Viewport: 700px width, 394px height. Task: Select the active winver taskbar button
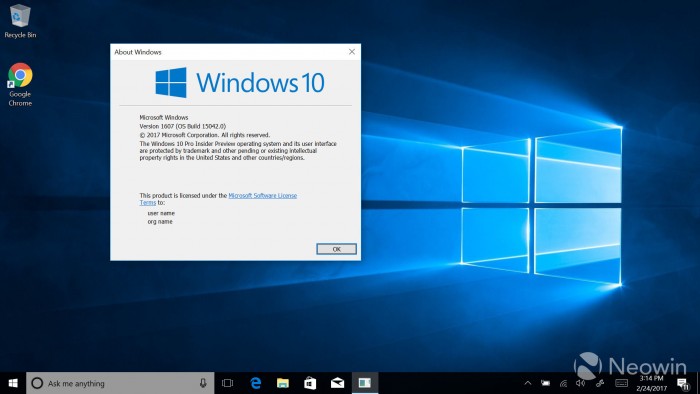pyautogui.click(x=365, y=383)
